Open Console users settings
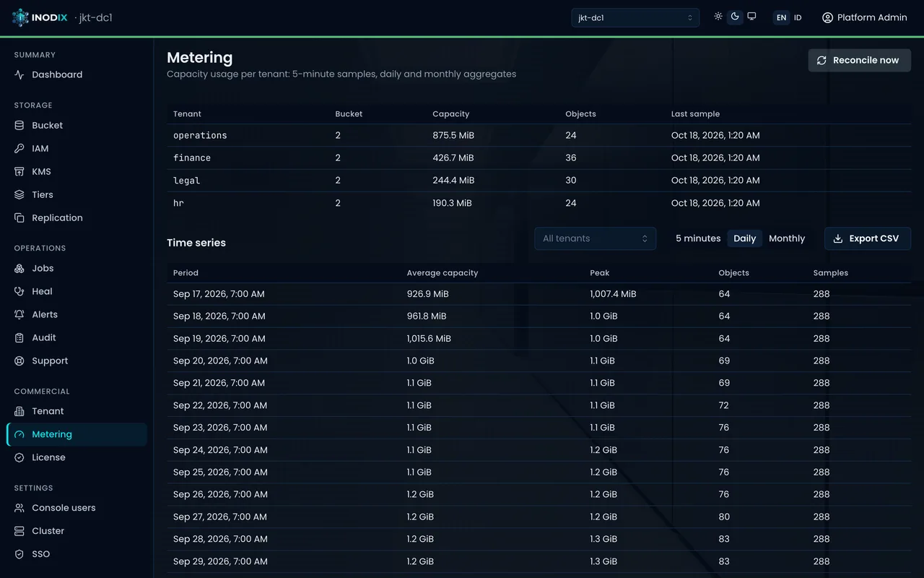This screenshot has height=578, width=924. pos(77,508)
